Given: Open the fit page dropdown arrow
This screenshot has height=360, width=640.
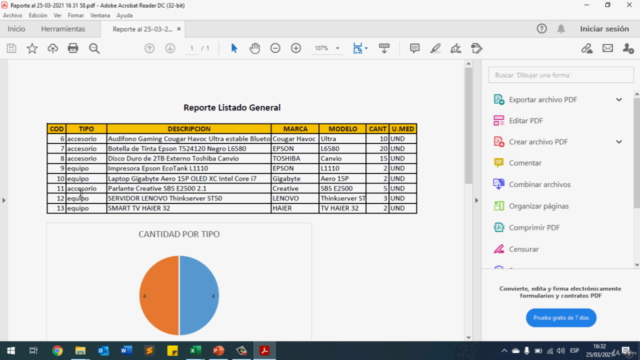Looking at the screenshot, I should [x=366, y=48].
